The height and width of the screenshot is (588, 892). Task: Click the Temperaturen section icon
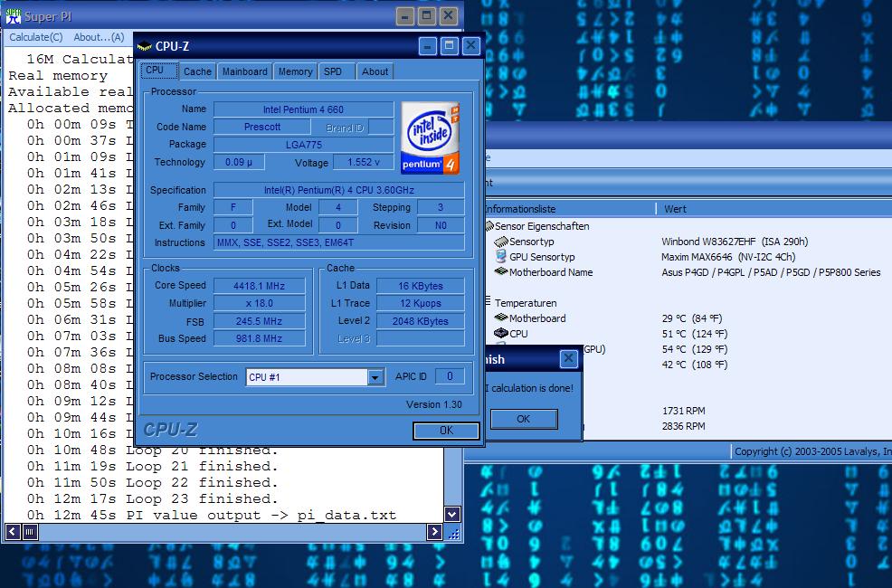(x=488, y=301)
